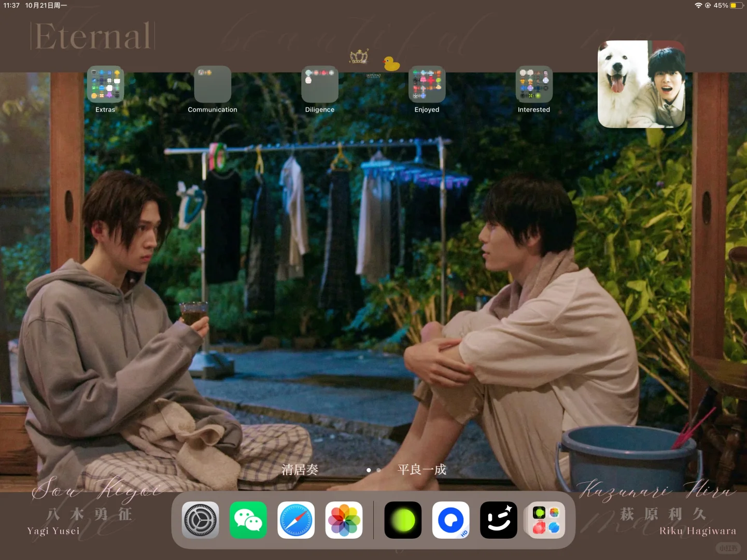Open the Enjoyed app folder
This screenshot has height=560, width=747.
coord(427,84)
